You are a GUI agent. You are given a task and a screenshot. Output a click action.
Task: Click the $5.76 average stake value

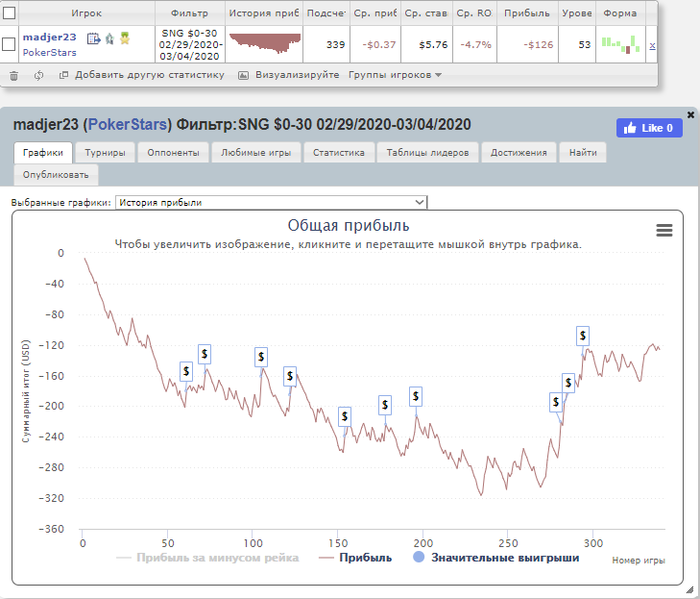(433, 45)
